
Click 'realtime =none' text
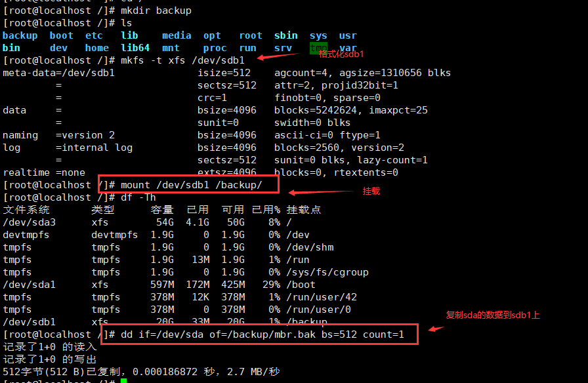pos(44,172)
